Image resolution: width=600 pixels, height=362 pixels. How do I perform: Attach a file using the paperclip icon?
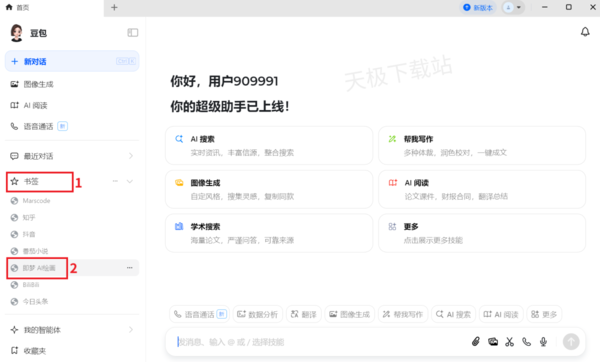click(476, 341)
